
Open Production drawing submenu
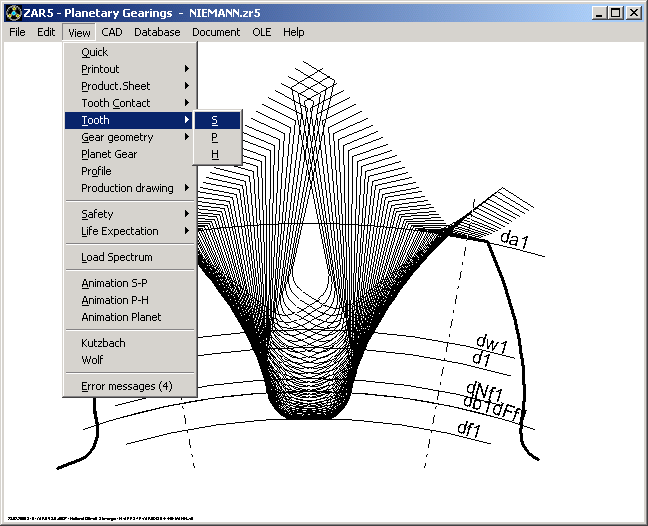129,188
